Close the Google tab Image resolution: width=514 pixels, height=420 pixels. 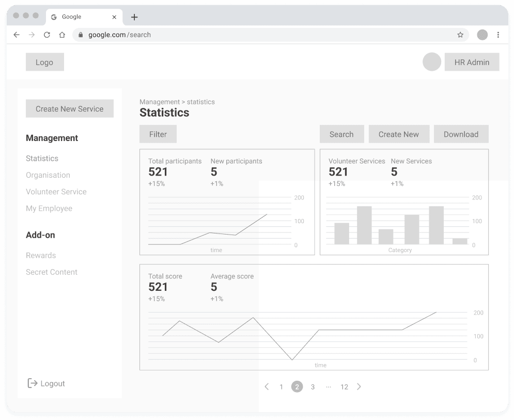(114, 17)
